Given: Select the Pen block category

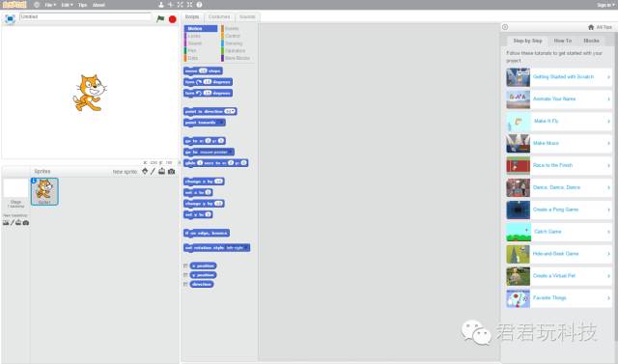Looking at the screenshot, I should coord(201,50).
